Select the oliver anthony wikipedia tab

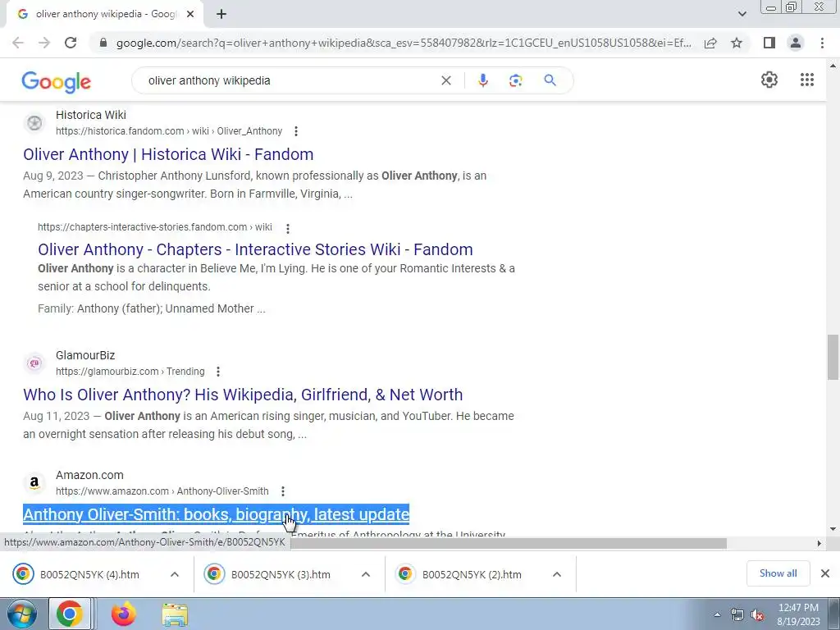(x=106, y=14)
